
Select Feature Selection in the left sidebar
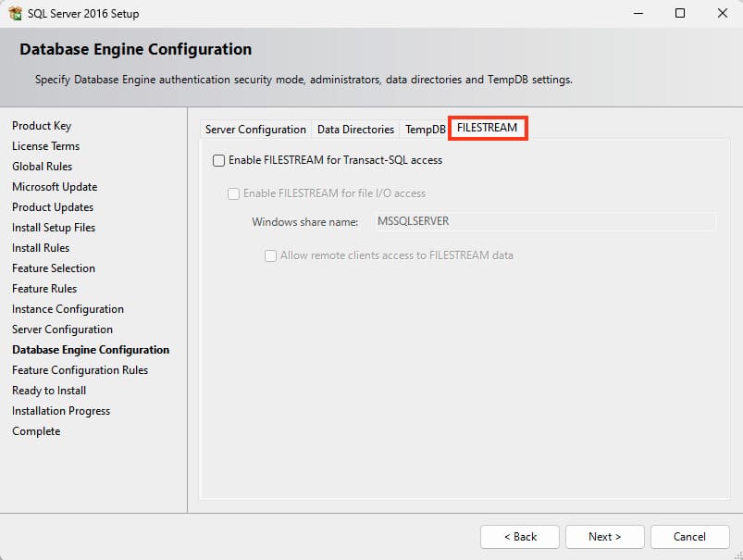tap(54, 268)
